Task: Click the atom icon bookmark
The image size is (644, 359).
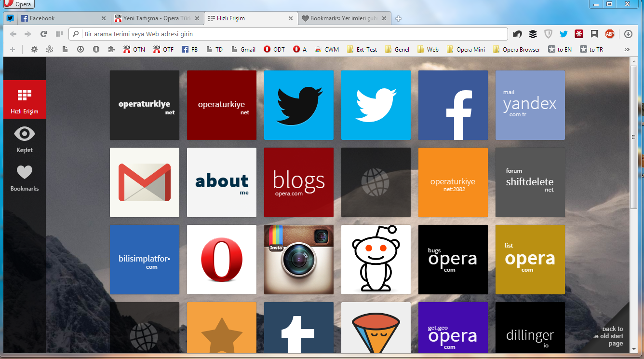Action: (x=49, y=49)
